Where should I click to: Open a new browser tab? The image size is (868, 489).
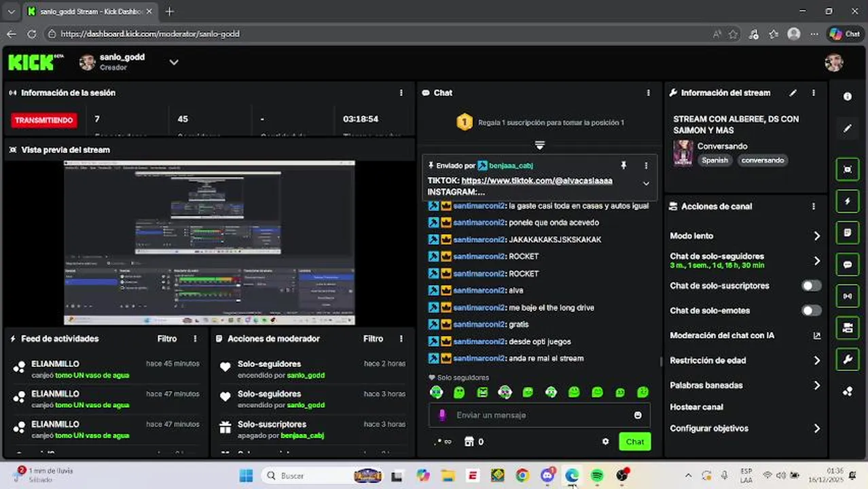170,12
